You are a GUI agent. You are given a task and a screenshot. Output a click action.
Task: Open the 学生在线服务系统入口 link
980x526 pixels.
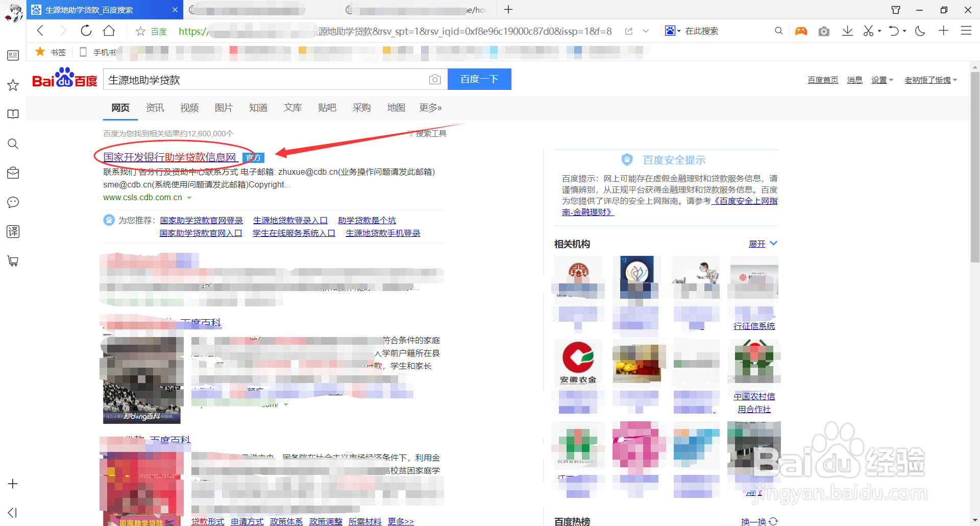293,233
